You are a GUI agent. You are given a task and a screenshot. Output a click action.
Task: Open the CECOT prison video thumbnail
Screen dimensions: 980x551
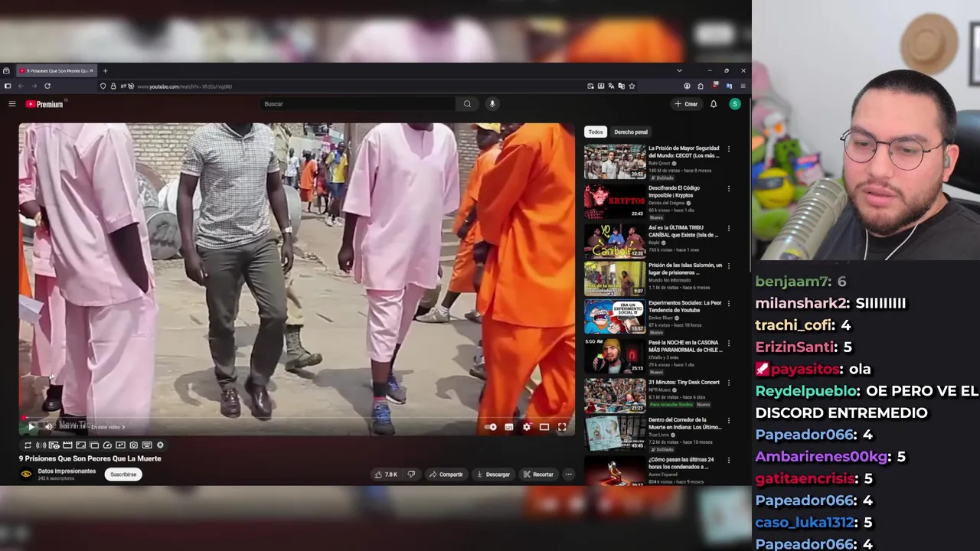[x=615, y=161]
